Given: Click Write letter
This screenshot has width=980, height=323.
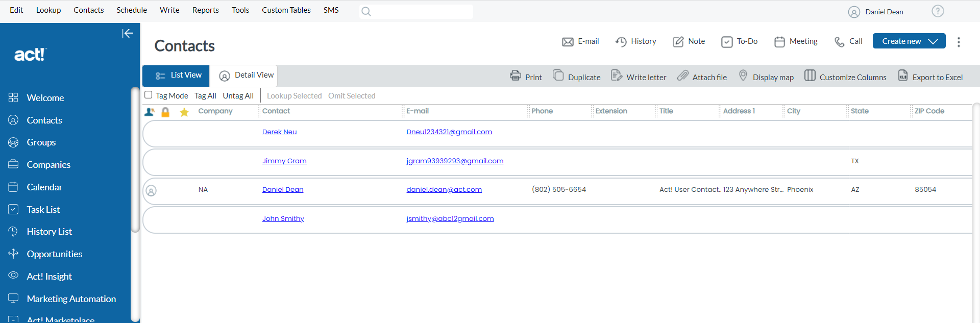Looking at the screenshot, I should pos(639,77).
